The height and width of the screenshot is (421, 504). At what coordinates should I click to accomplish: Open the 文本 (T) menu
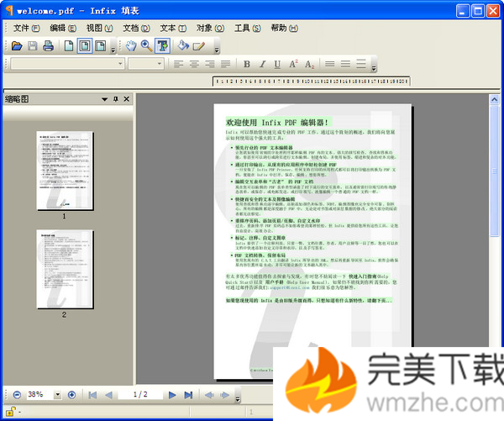click(173, 29)
